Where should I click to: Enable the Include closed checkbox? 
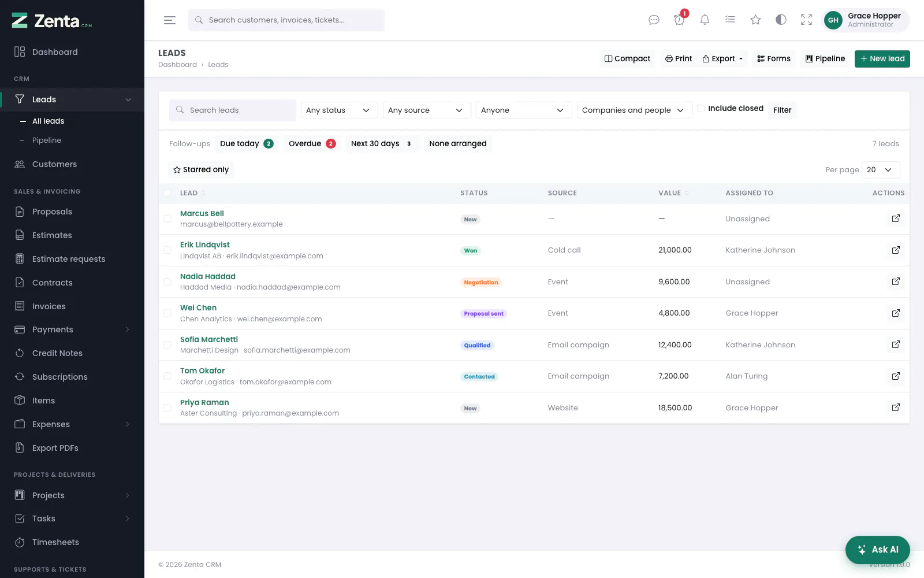coord(701,108)
